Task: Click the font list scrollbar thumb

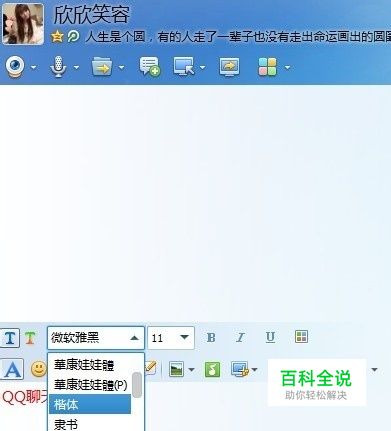Action: (137, 385)
